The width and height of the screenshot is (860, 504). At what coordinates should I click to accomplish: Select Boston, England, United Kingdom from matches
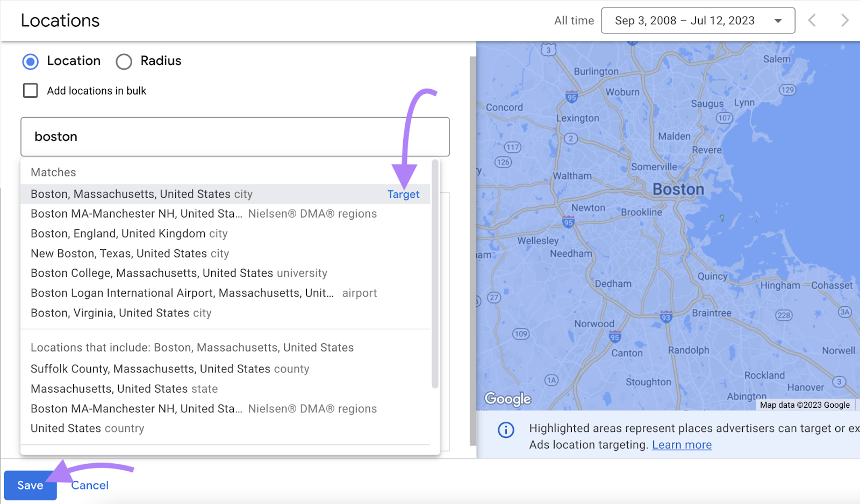(128, 233)
